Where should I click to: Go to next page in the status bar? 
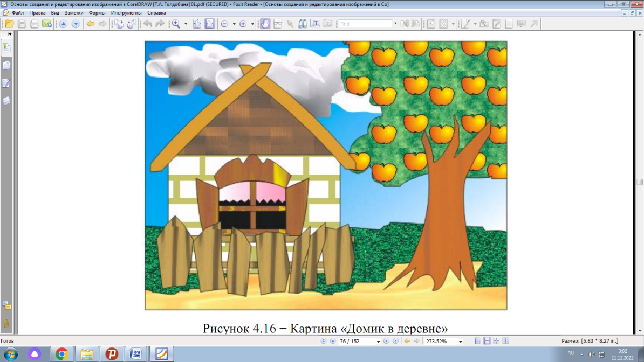point(387,341)
